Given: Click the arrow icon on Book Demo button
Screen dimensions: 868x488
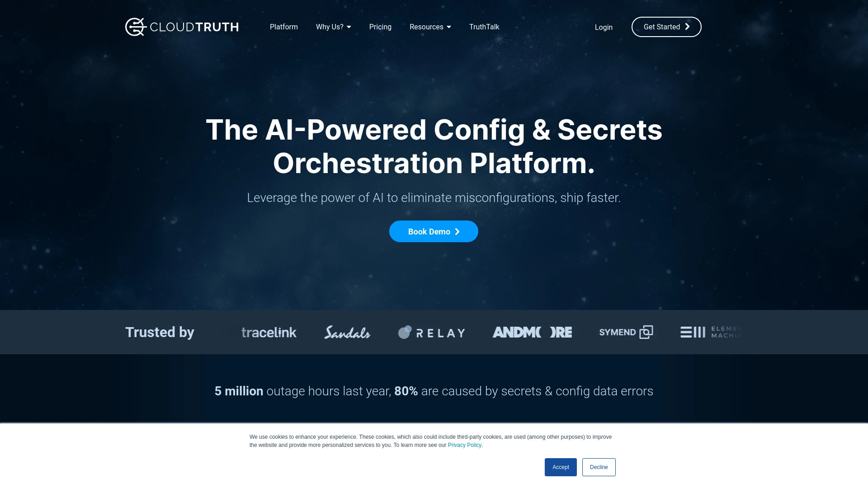Looking at the screenshot, I should tap(457, 231).
